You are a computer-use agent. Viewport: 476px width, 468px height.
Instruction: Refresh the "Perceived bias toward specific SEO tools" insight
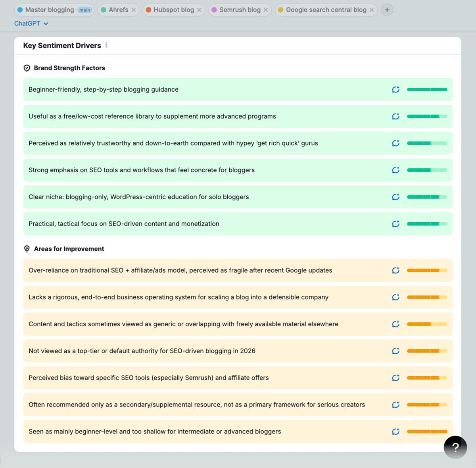pyautogui.click(x=395, y=378)
